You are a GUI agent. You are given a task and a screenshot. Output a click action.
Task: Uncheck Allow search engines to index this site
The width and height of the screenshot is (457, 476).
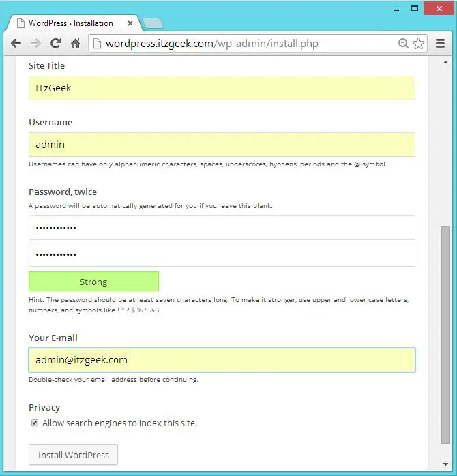click(35, 423)
